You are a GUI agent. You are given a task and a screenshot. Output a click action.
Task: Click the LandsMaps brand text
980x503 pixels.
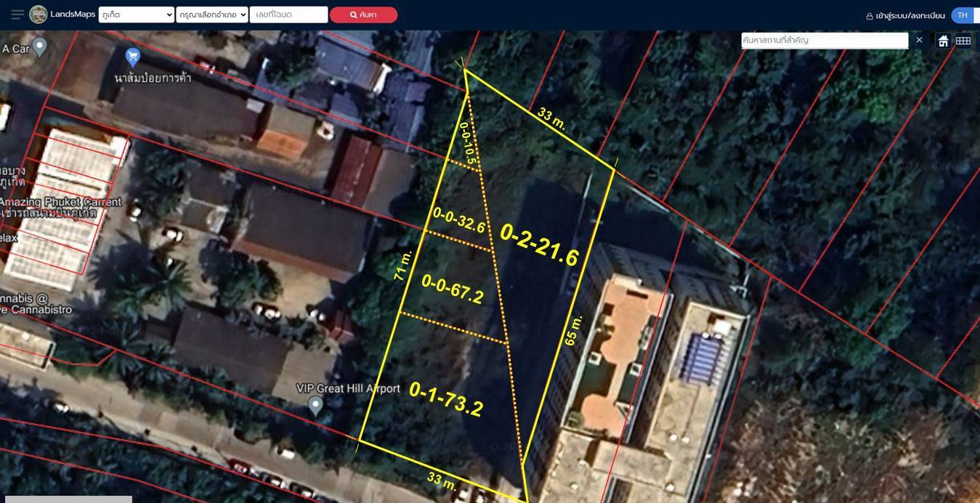(73, 15)
